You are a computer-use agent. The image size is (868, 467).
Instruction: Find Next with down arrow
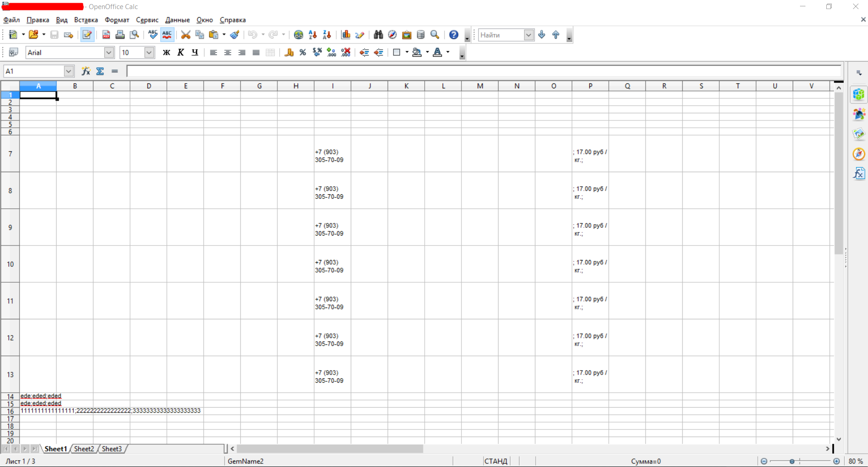(542, 35)
